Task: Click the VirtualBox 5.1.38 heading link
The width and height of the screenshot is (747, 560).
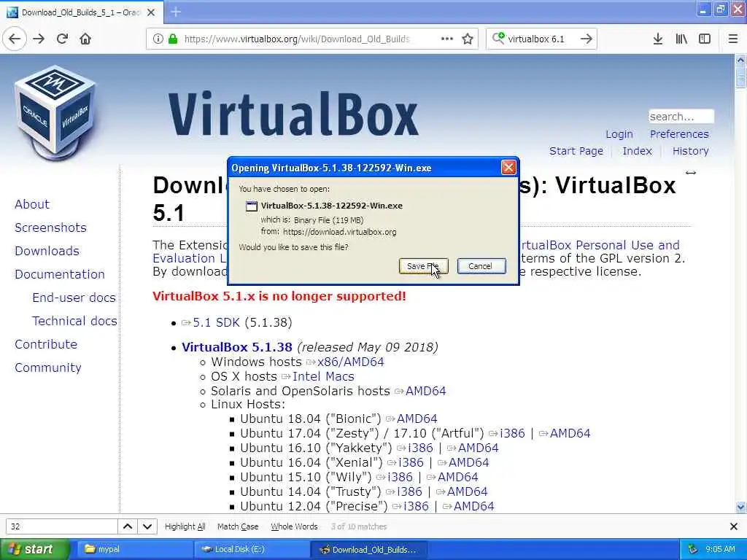Action: (x=237, y=347)
